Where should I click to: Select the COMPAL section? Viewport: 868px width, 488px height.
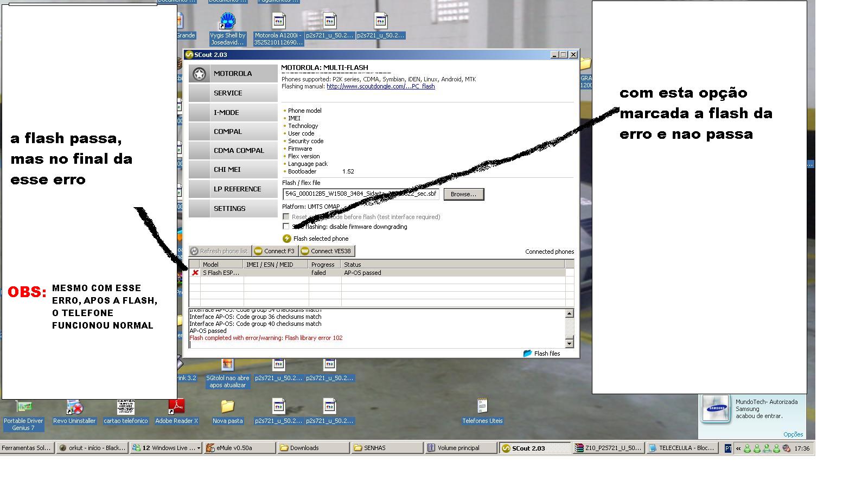(x=233, y=132)
